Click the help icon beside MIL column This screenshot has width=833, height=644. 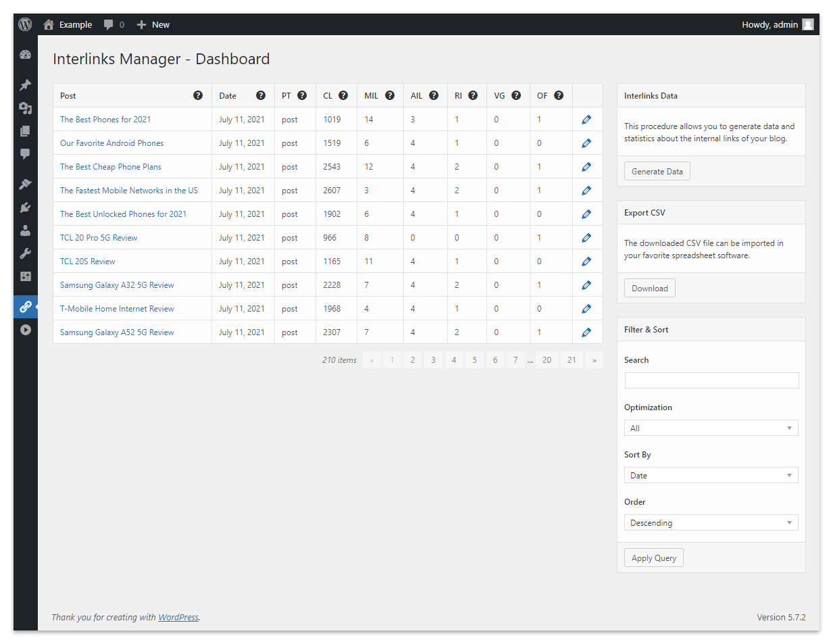tap(390, 95)
